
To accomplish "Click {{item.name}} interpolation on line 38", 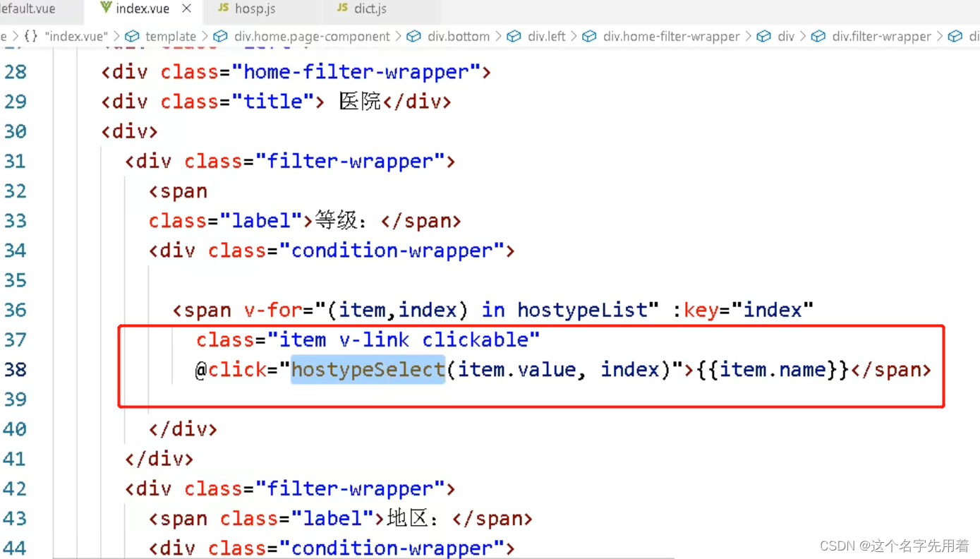I will [773, 369].
